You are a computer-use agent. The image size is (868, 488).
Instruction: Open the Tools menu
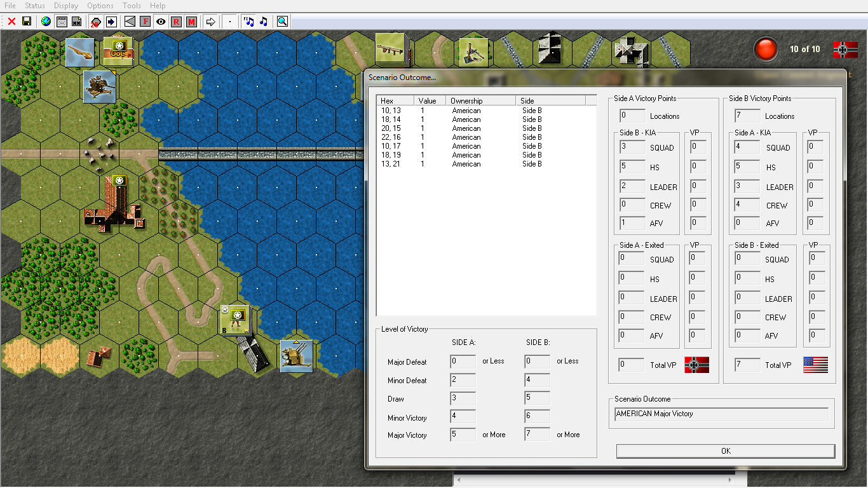pyautogui.click(x=132, y=6)
